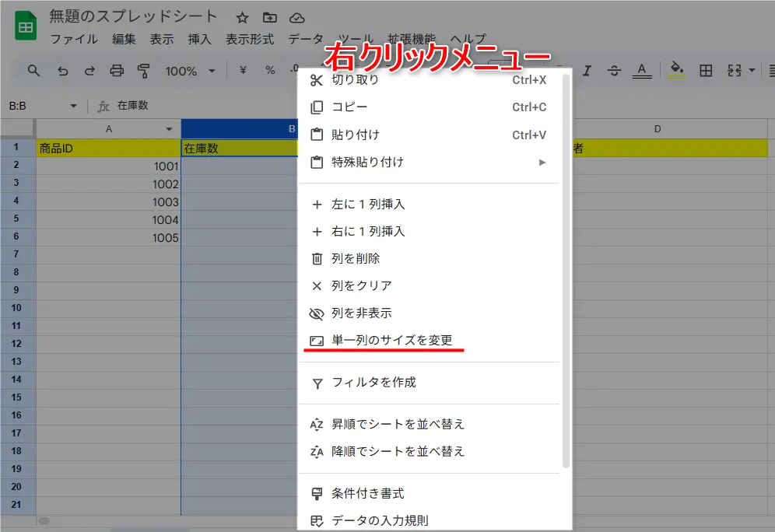Click the print icon in toolbar
775x532 pixels.
pos(117,71)
